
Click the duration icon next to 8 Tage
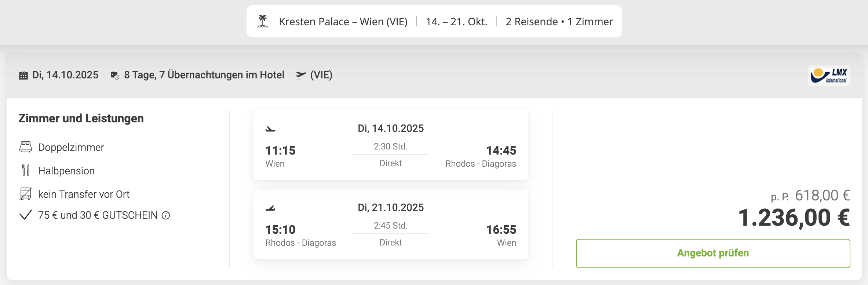(115, 75)
